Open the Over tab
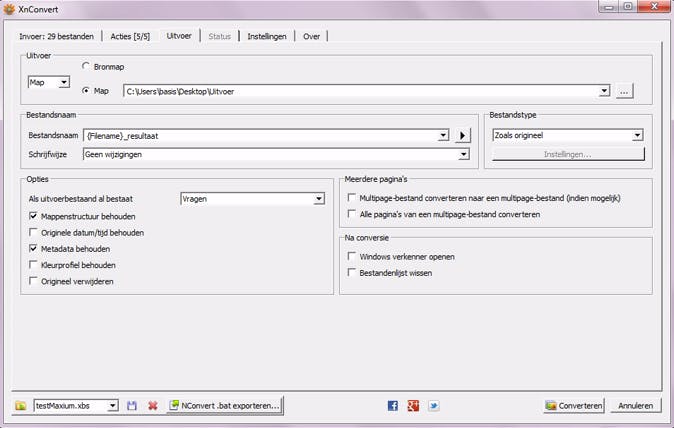The image size is (674, 428). (312, 37)
